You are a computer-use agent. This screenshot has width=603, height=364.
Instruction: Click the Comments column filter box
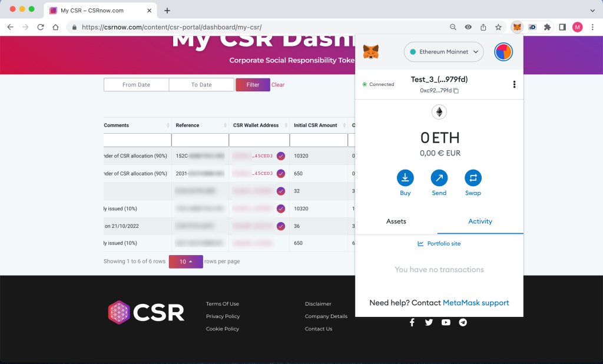pos(137,140)
